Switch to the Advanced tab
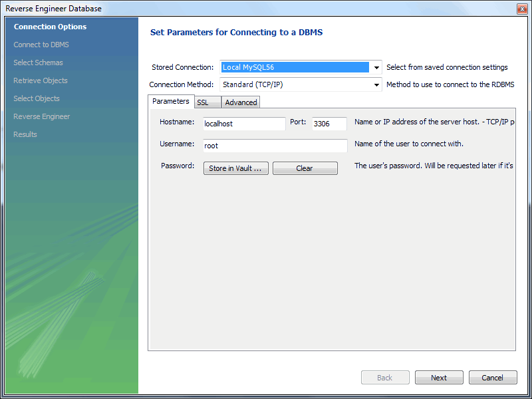 click(241, 102)
